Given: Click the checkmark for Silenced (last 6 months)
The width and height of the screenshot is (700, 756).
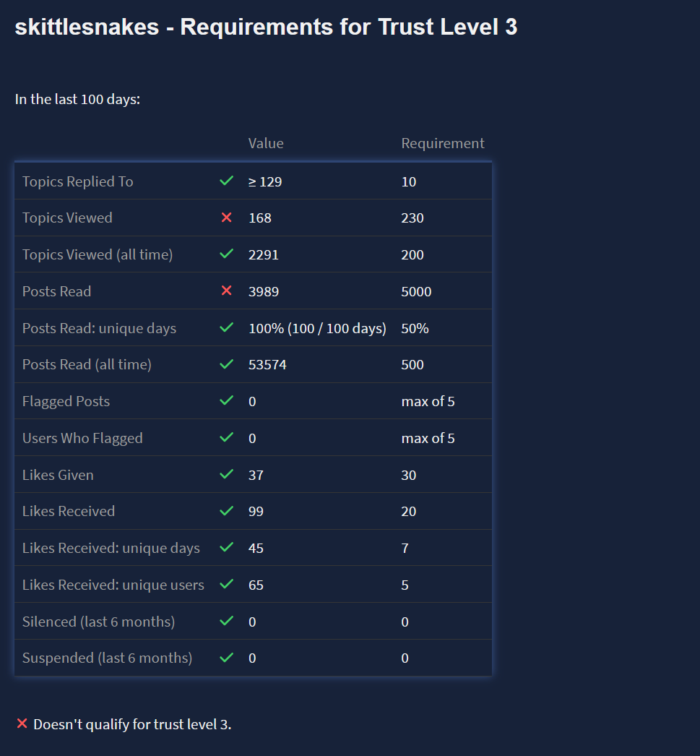Looking at the screenshot, I should (x=226, y=621).
